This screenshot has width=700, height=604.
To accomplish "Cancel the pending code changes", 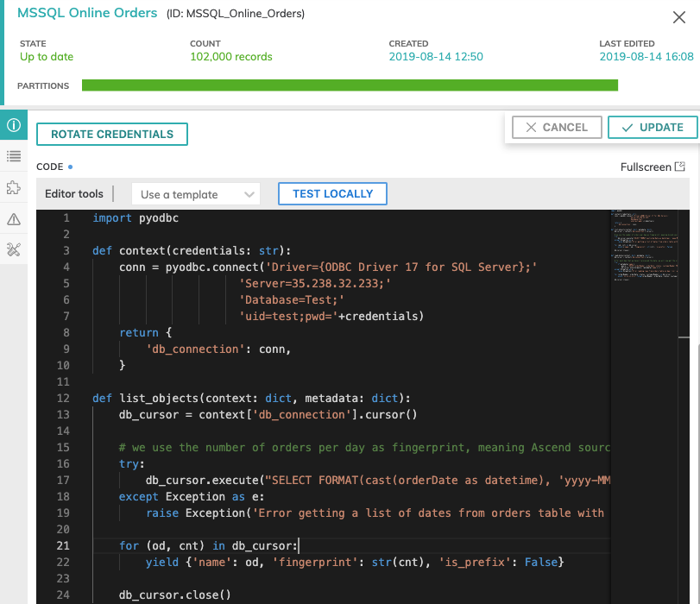I will coord(556,127).
